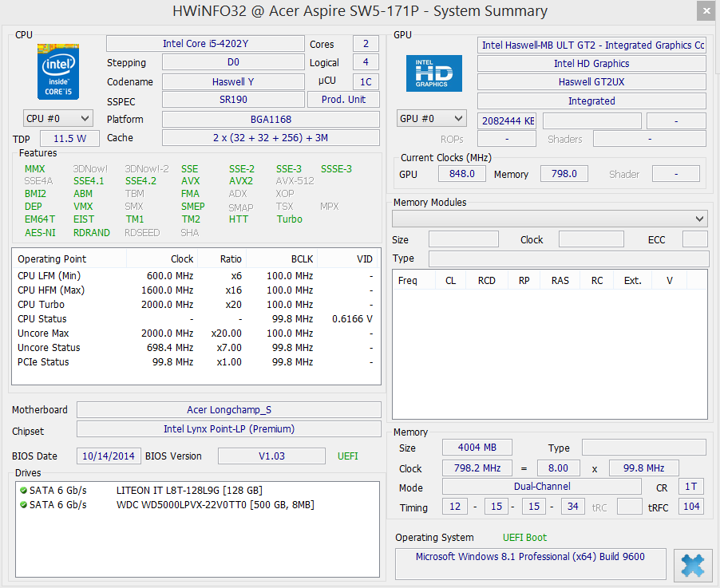Click the memory multiplier 8.00 field
Image resolution: width=720 pixels, height=588 pixels.
pyautogui.click(x=559, y=468)
